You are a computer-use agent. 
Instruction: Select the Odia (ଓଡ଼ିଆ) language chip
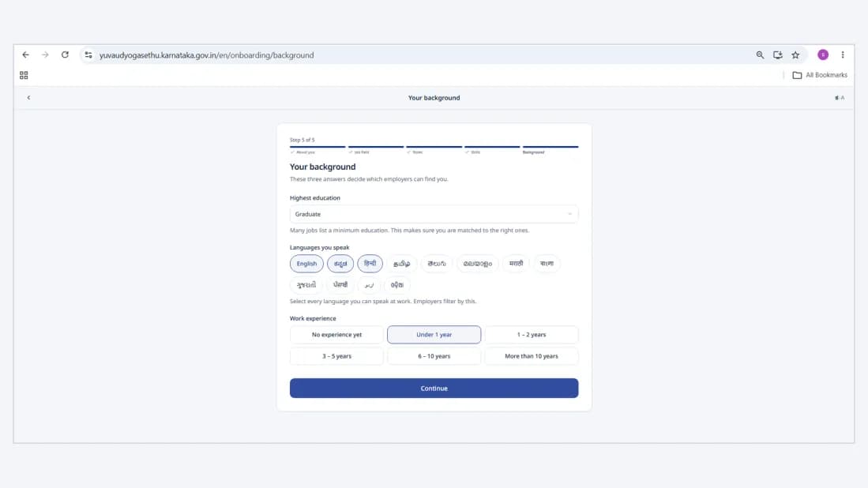pyautogui.click(x=397, y=285)
